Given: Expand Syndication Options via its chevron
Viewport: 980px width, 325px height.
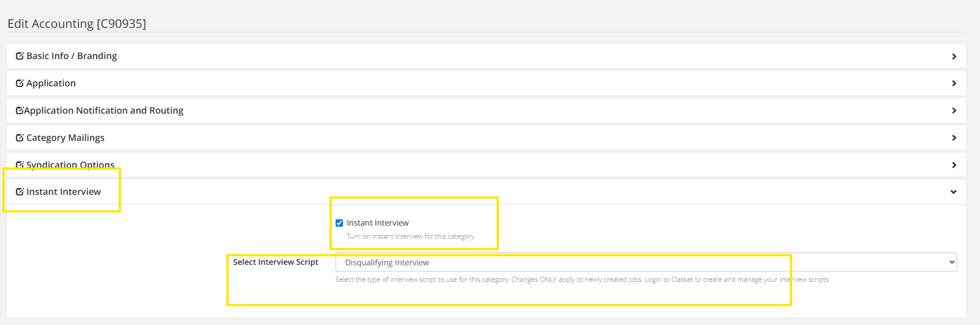Looking at the screenshot, I should 954,165.
